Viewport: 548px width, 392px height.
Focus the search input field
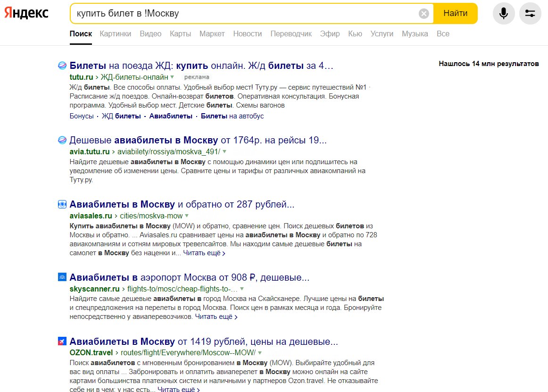point(245,13)
